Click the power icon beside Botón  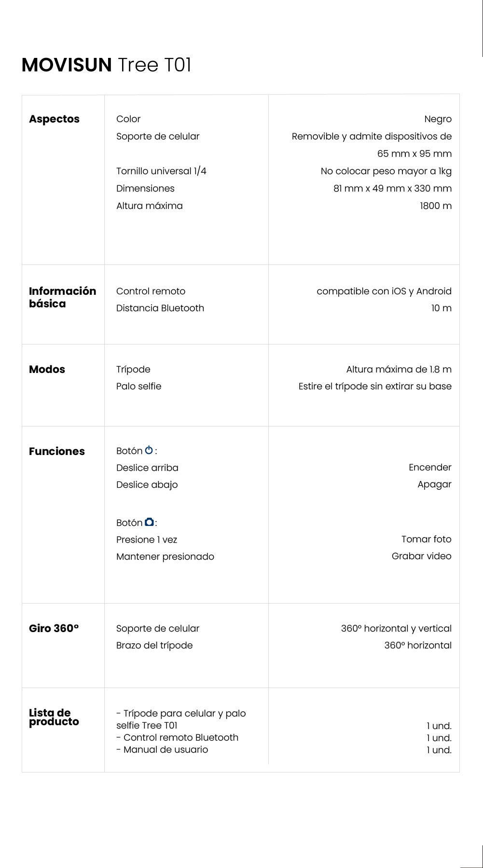pyautogui.click(x=149, y=450)
